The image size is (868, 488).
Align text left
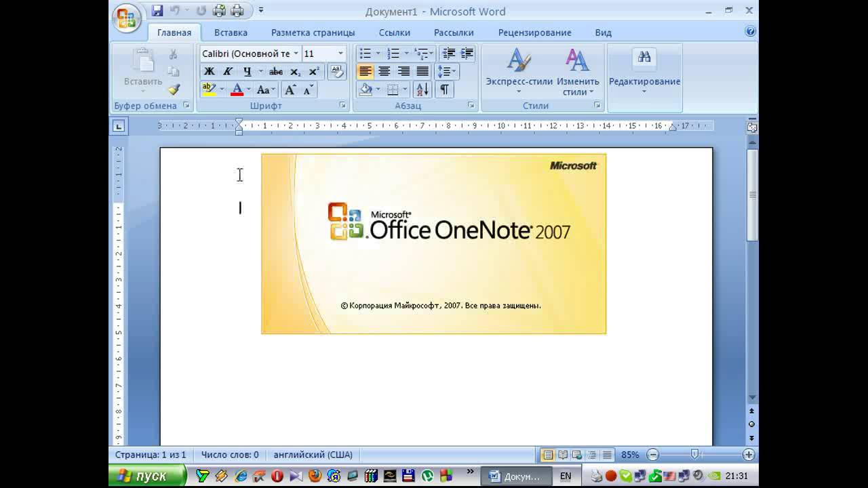366,72
